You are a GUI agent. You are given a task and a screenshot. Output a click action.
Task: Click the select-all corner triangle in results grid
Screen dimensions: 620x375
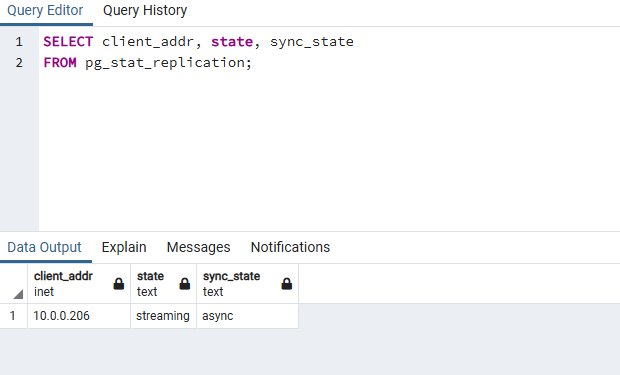(18, 294)
